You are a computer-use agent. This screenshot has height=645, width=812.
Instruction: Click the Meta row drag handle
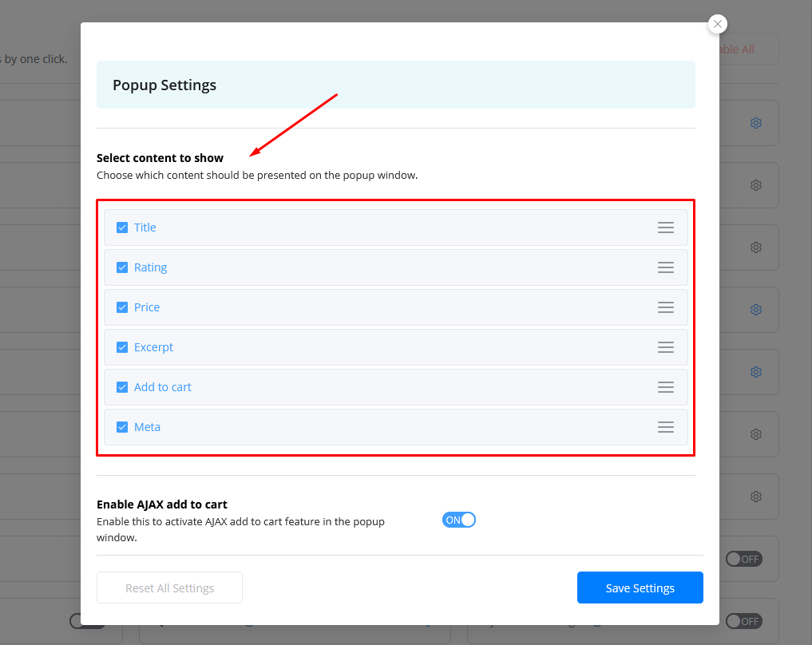[x=665, y=427]
